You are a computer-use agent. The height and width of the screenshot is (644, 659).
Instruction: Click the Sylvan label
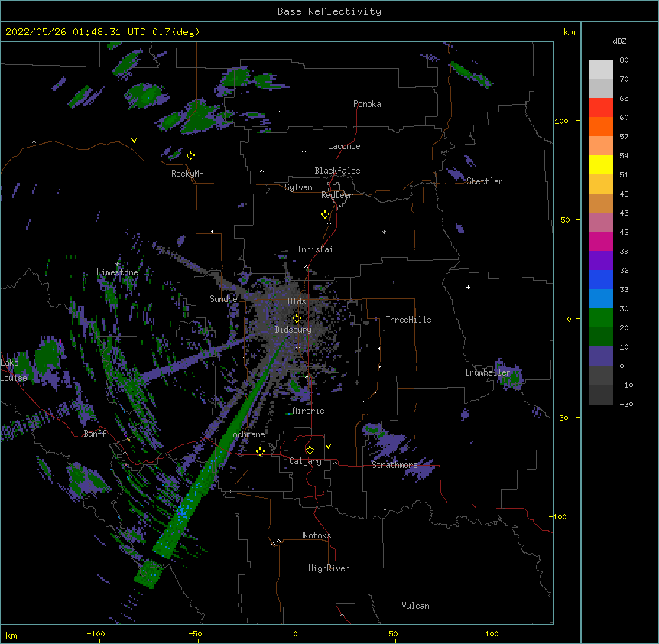(298, 187)
